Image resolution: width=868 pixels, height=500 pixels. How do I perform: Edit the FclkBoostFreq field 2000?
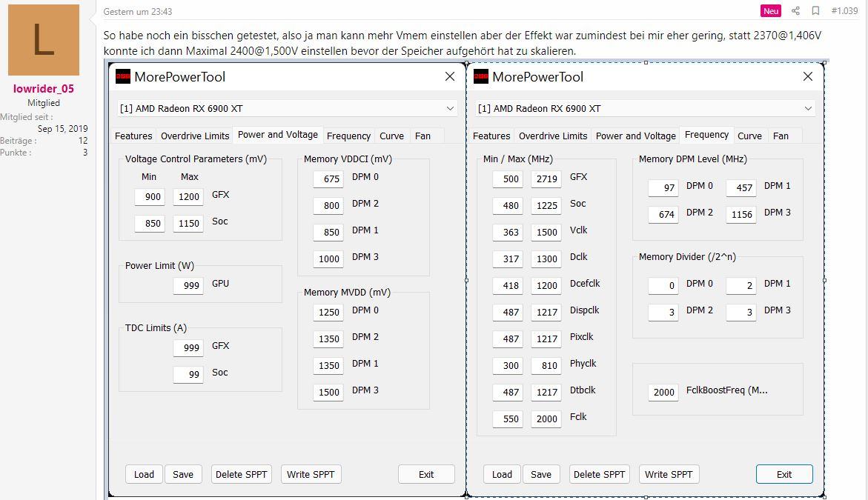[x=663, y=392]
